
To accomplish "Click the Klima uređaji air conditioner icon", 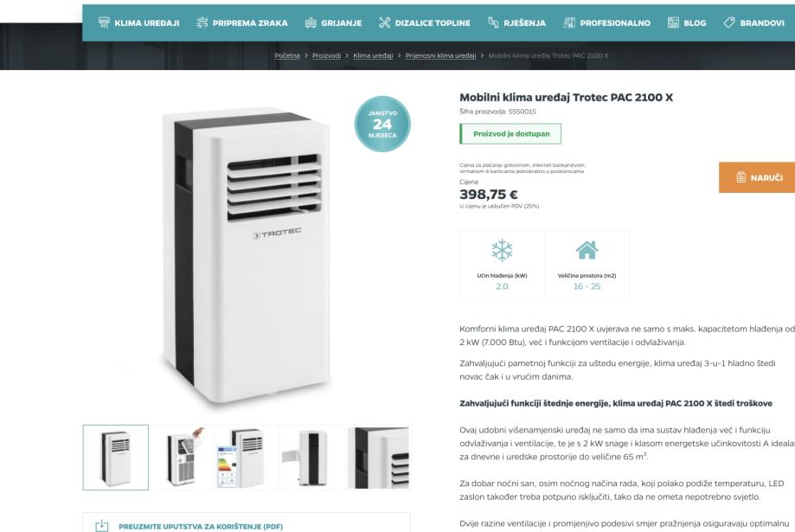I will (x=104, y=22).
